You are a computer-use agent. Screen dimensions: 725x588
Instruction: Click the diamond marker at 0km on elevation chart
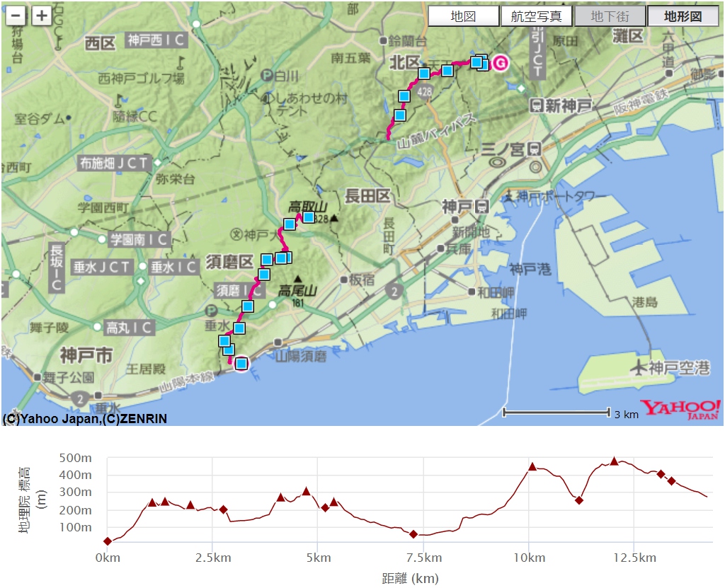click(106, 541)
